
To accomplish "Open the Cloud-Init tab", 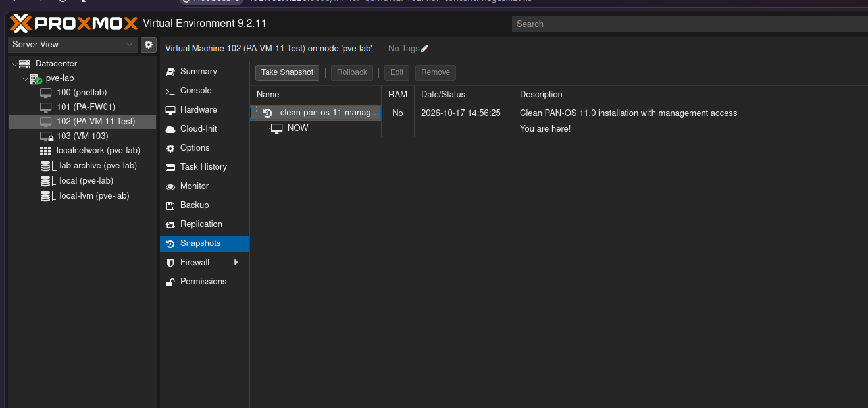I will [x=204, y=129].
